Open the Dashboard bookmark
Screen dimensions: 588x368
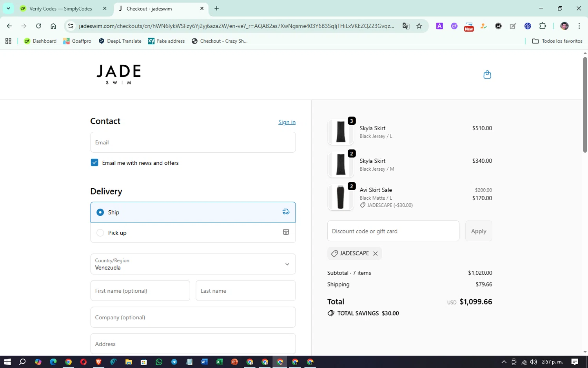[40, 41]
